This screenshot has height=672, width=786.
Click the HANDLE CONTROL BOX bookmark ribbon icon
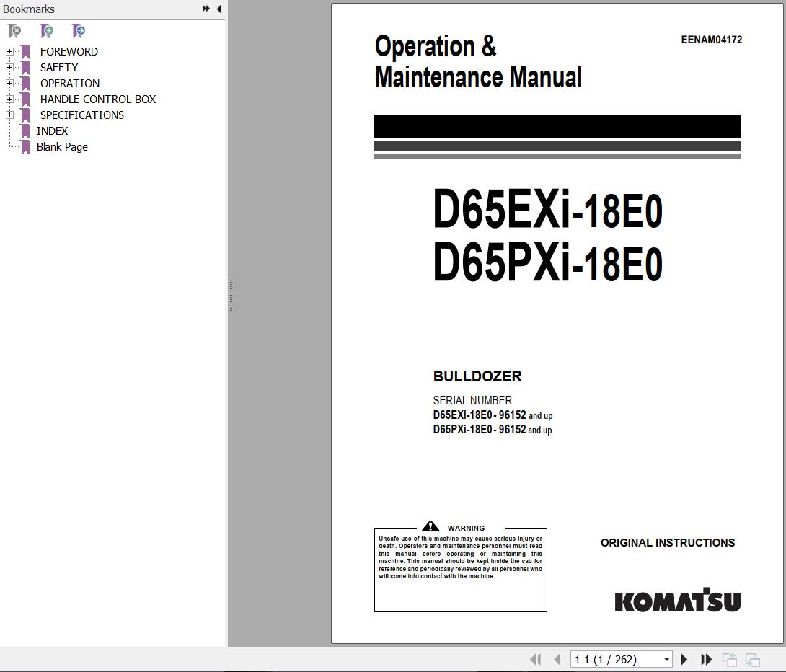click(25, 100)
